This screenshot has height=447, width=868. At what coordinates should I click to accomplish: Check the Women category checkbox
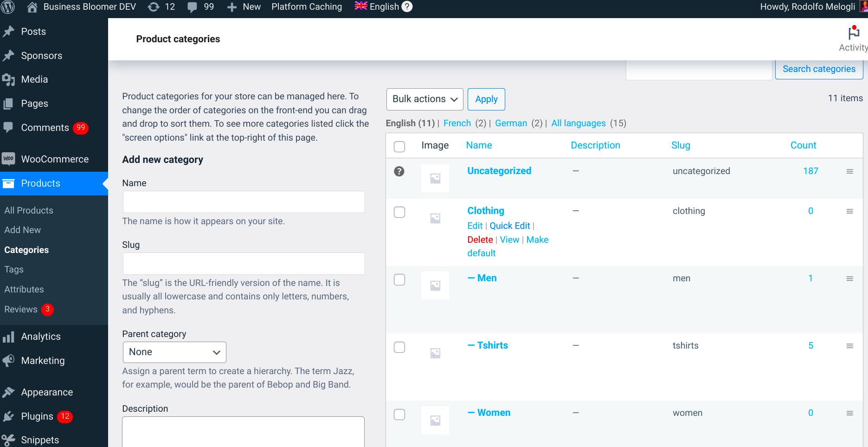click(x=399, y=414)
